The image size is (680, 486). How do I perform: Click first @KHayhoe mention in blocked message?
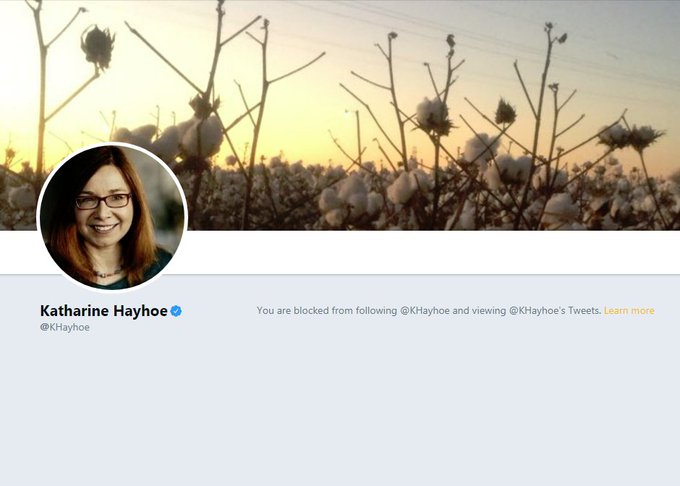pyautogui.click(x=425, y=310)
